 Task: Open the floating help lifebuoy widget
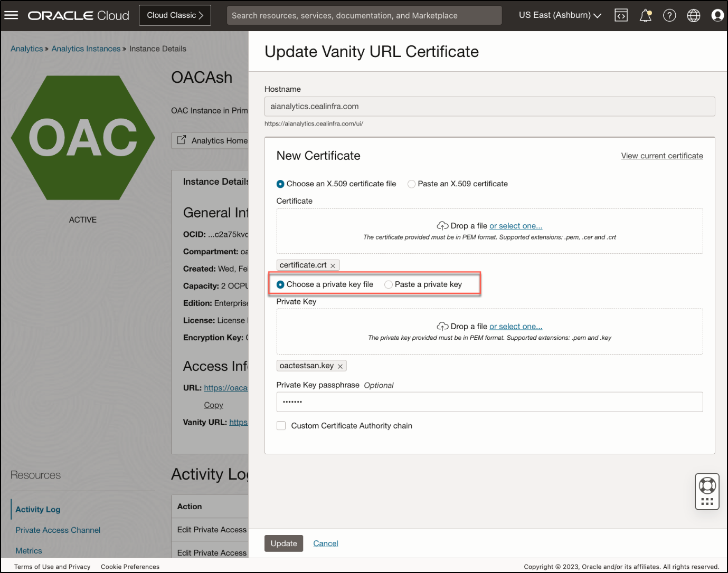coord(707,491)
